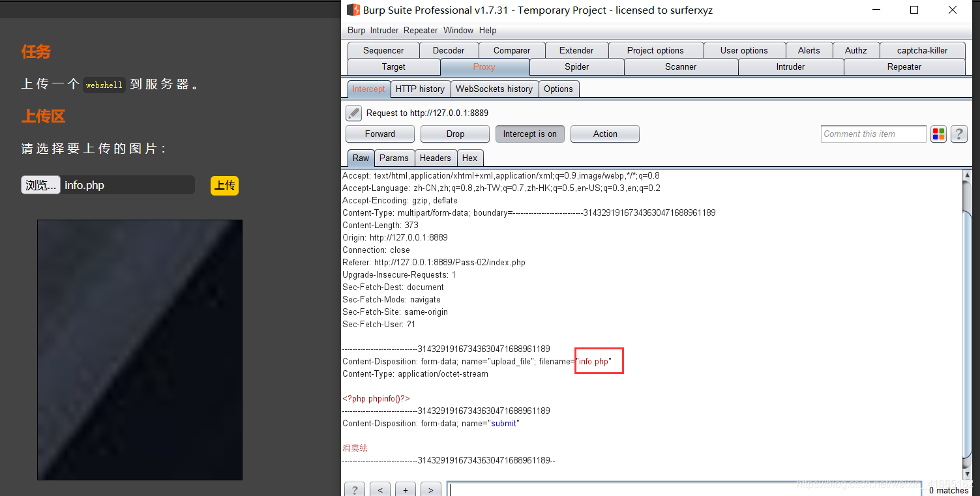Click the 浏览 browse button on web page

[40, 185]
